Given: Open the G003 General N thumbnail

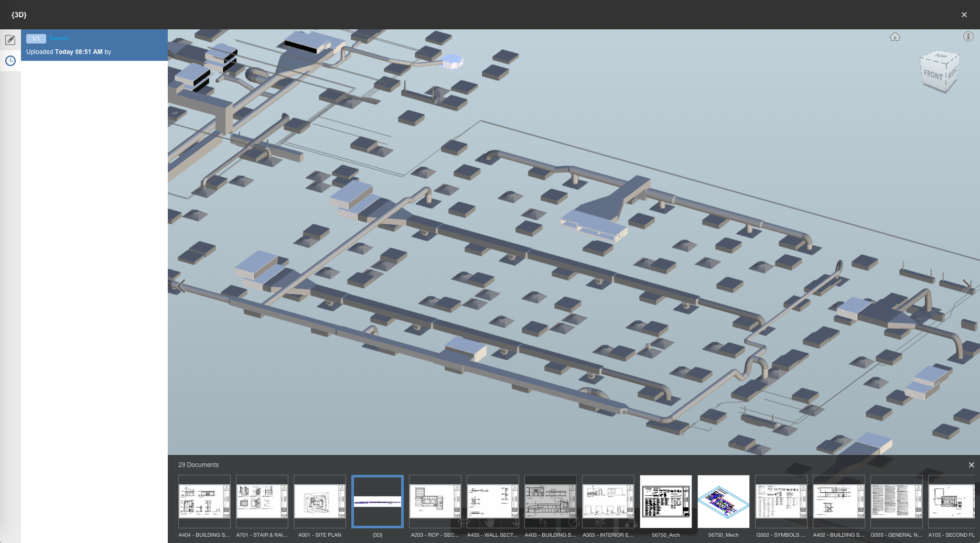Looking at the screenshot, I should click(896, 502).
